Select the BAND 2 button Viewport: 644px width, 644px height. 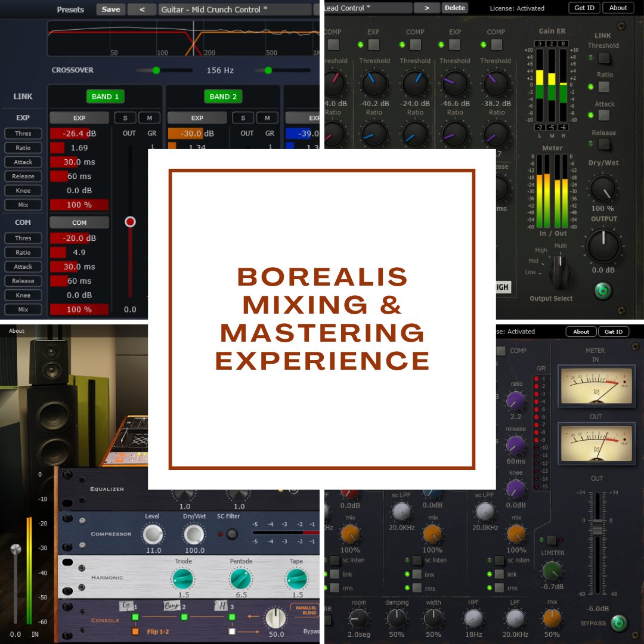[x=223, y=97]
